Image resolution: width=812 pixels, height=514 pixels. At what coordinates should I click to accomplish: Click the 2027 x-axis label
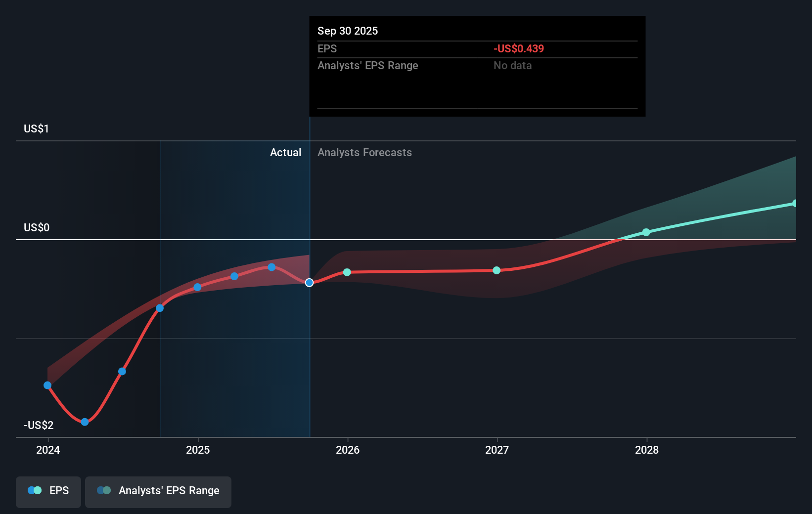pos(497,450)
